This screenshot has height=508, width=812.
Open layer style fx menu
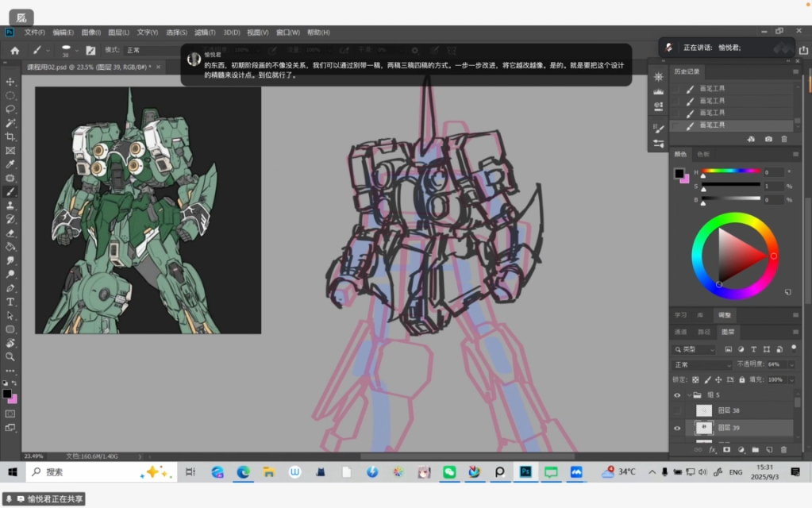coord(713,449)
